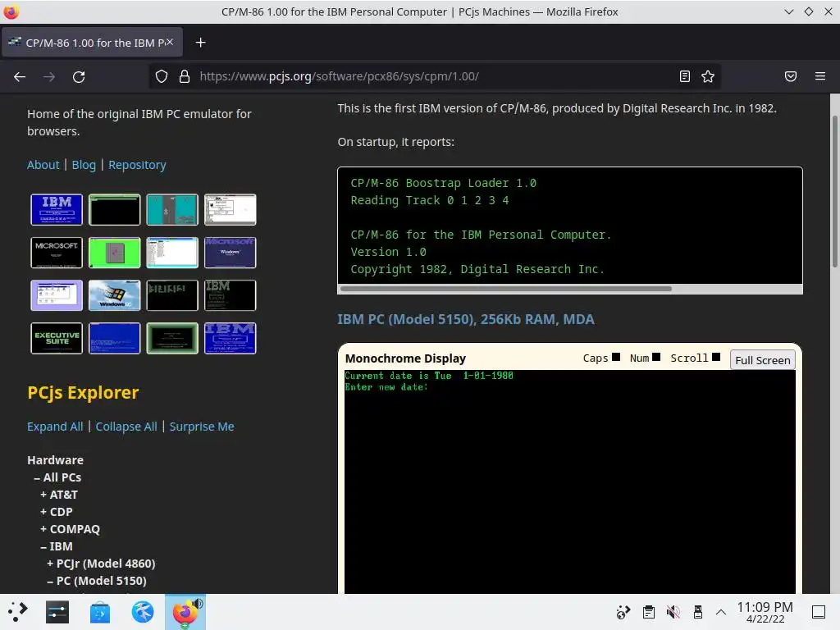Launch the Discover software store icon
Screen dimensions: 840x630
[x=99, y=612]
